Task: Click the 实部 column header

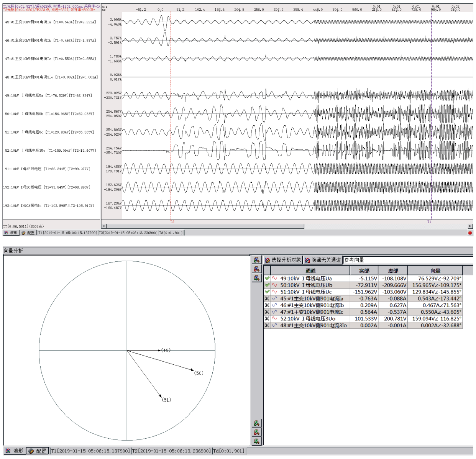Action: pos(364,270)
